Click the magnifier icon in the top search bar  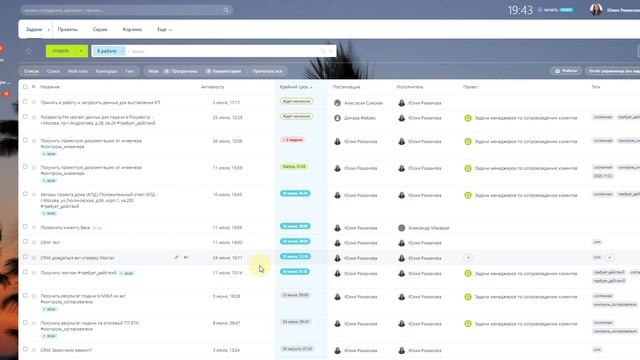pyautogui.click(x=226, y=10)
